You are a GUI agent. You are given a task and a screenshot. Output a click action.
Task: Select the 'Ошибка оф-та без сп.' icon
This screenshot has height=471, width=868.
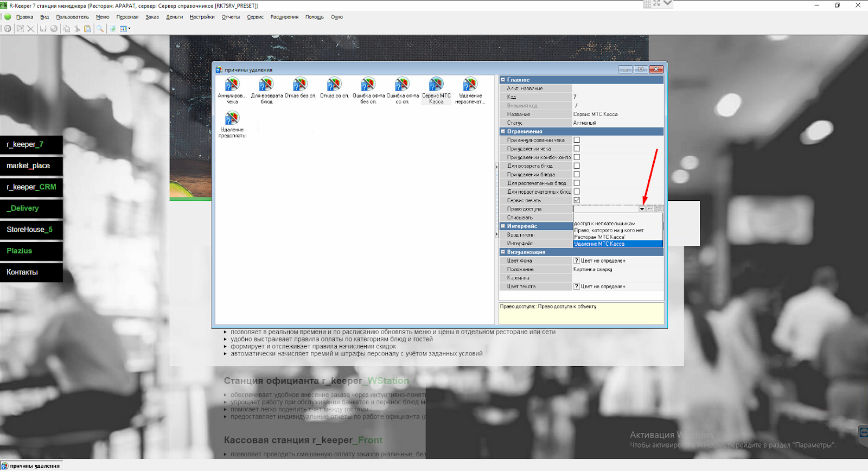click(368, 91)
